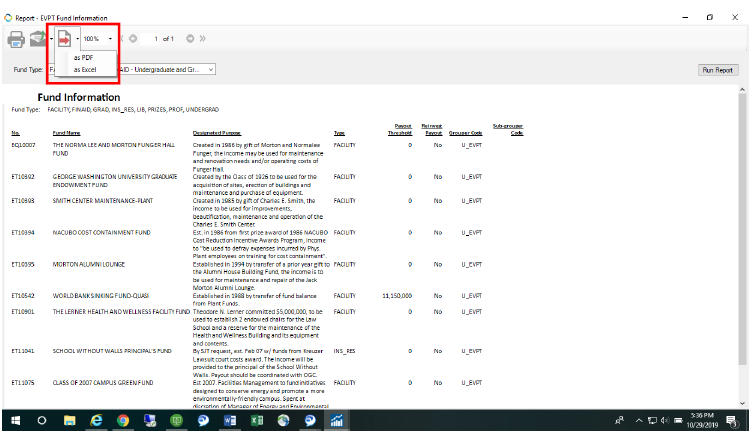Open Chrome from the taskbar
The height and width of the screenshot is (438, 755).
point(123,421)
